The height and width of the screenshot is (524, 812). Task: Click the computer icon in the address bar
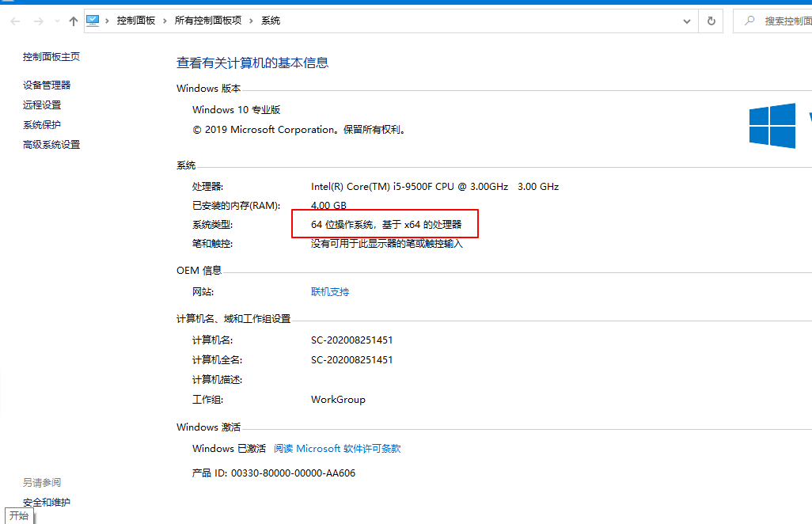tap(93, 21)
